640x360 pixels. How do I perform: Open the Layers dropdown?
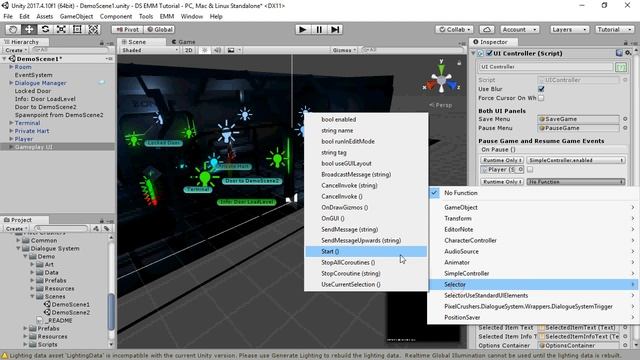click(569, 29)
